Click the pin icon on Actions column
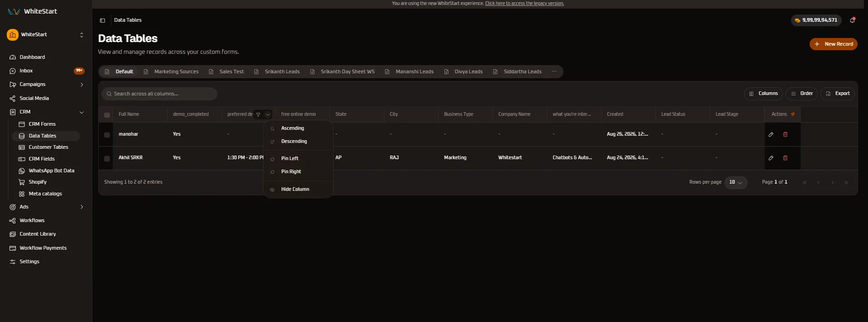This screenshot has height=322, width=868. [x=793, y=114]
